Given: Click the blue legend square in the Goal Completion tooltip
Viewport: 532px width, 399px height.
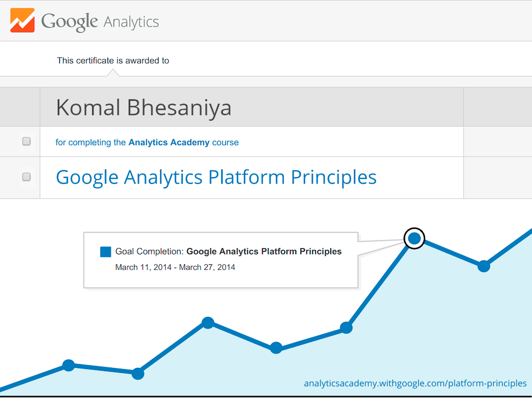Looking at the screenshot, I should pyautogui.click(x=105, y=252).
